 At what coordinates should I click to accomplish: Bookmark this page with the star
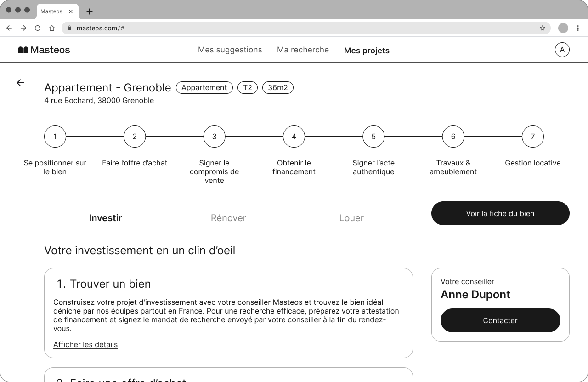coord(543,28)
